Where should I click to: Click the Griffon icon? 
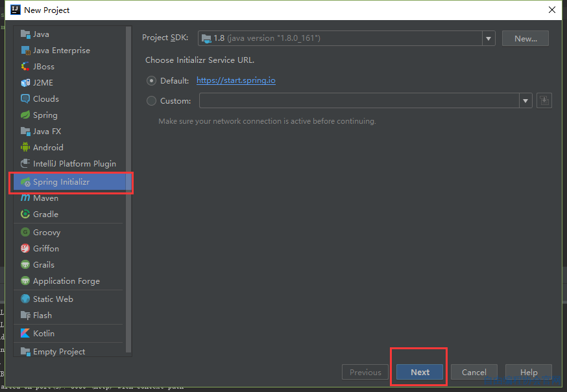25,249
